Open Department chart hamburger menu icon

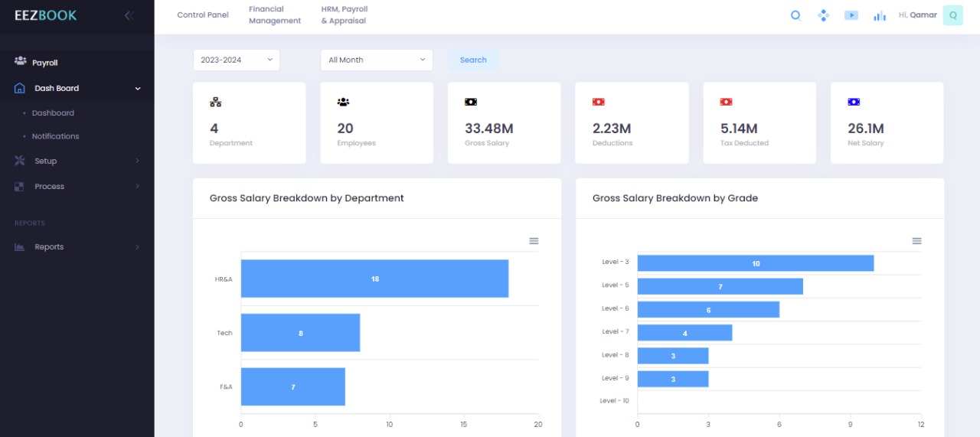coord(534,241)
